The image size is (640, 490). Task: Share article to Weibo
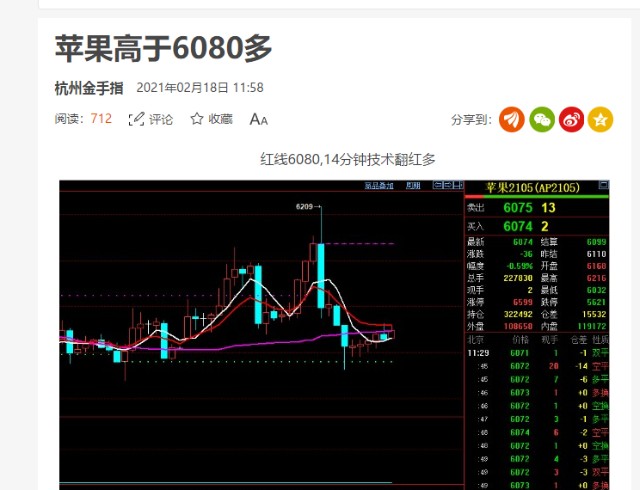571,119
